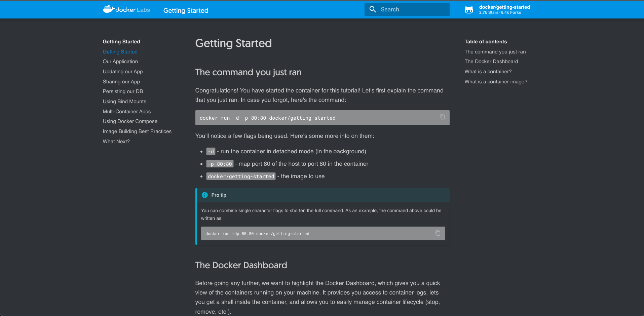
Task: Click the Pro tip title text
Action: click(x=219, y=195)
